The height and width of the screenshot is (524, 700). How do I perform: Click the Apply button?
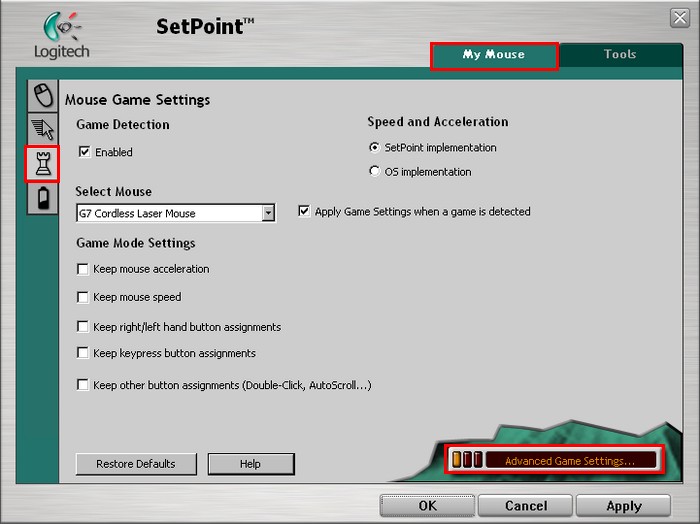624,506
